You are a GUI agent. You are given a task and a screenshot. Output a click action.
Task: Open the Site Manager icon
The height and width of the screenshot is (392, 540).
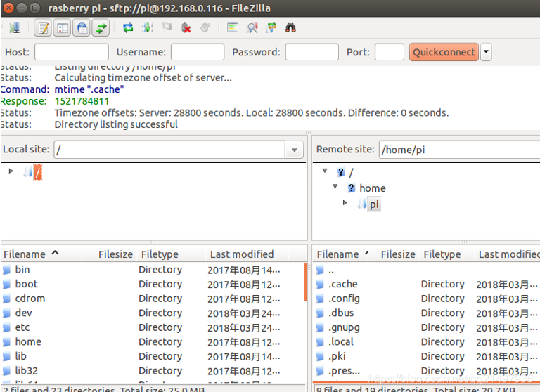pos(15,28)
